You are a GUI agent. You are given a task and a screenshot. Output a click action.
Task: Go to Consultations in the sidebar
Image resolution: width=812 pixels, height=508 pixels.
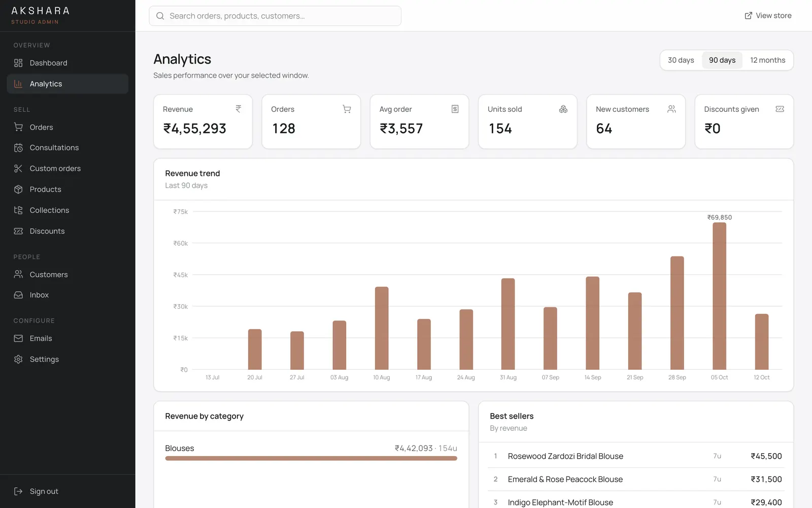pos(67,148)
